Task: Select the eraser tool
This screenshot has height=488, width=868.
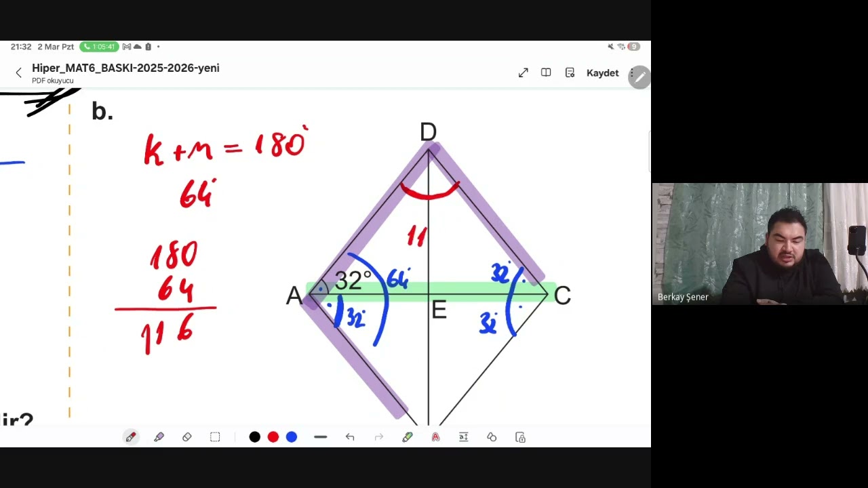Action: point(186,437)
